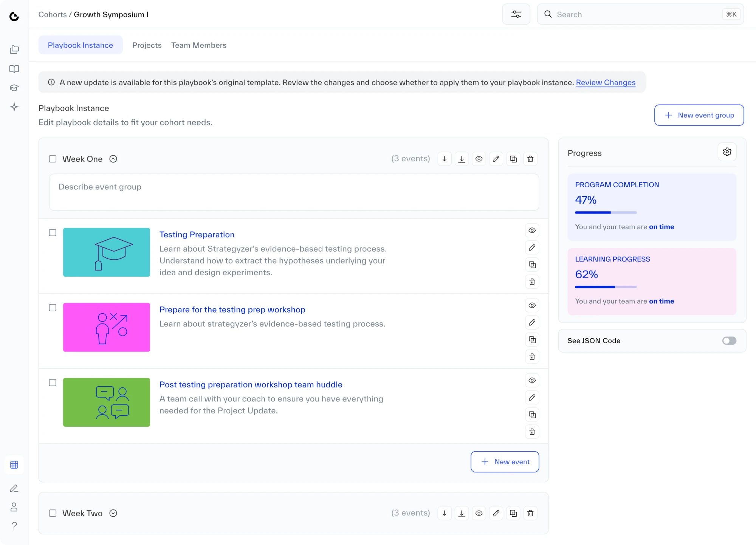756x545 pixels.
Task: Click New event button
Action: tap(505, 461)
